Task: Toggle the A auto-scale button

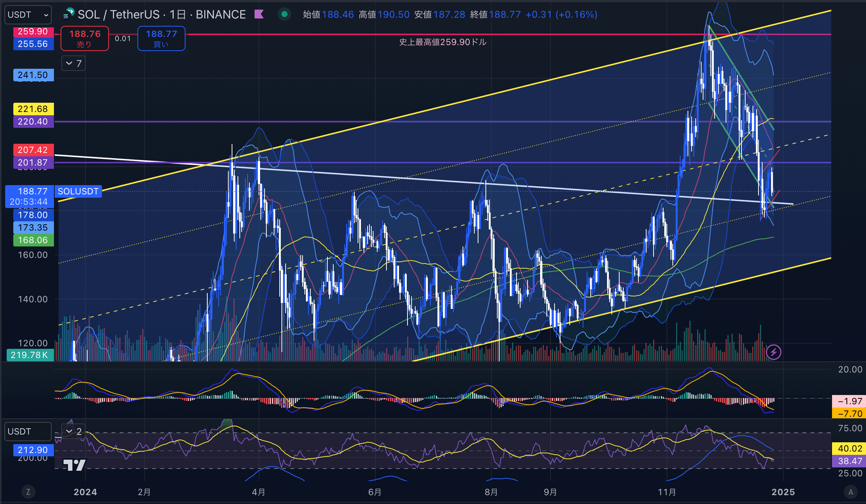Action: click(851, 492)
